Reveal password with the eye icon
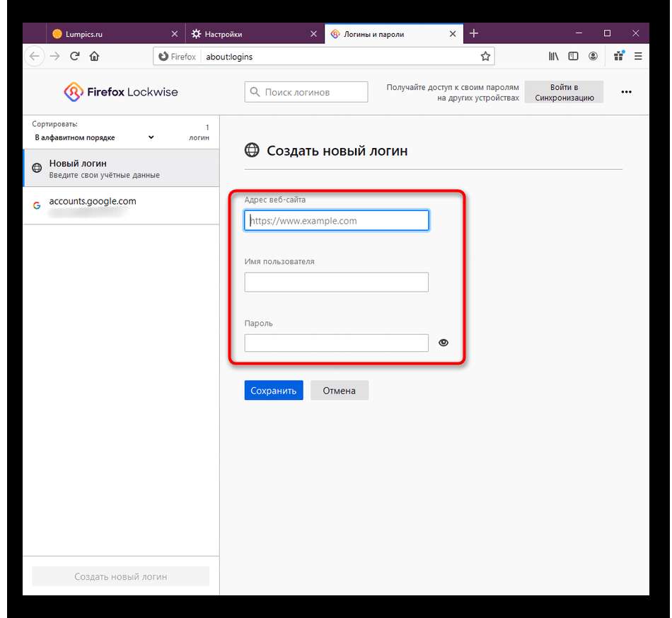 point(444,343)
